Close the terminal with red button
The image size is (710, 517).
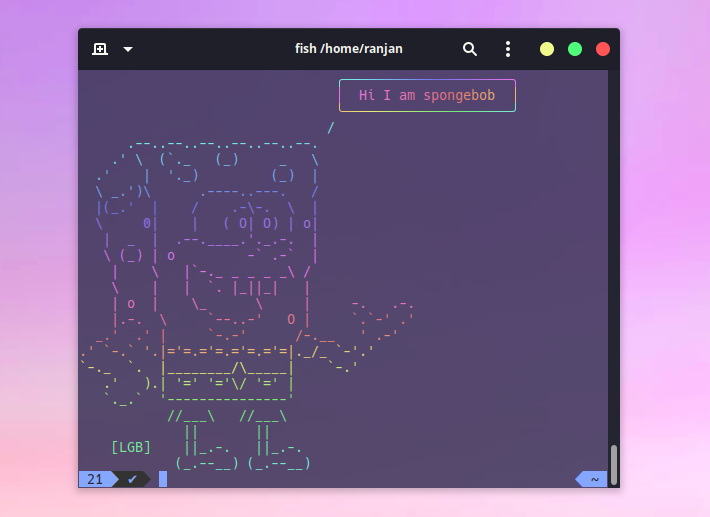pos(603,49)
